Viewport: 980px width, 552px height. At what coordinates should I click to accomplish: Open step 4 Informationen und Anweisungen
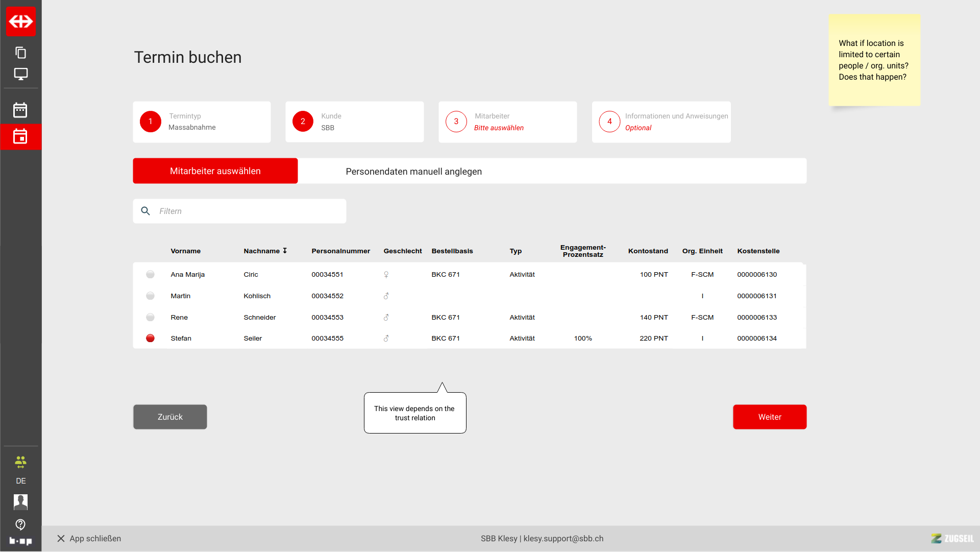click(x=661, y=122)
